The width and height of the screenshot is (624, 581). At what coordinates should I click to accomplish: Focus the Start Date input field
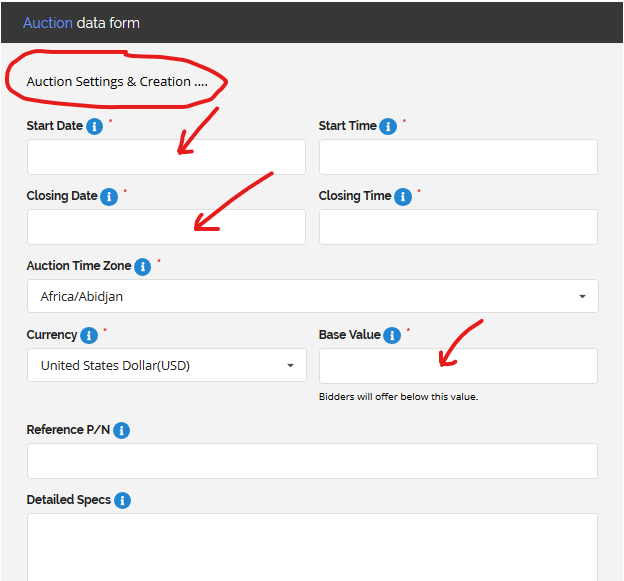[166, 157]
